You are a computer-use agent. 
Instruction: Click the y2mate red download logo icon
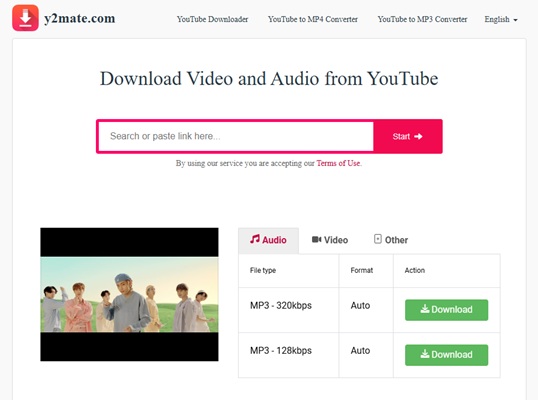tap(25, 18)
